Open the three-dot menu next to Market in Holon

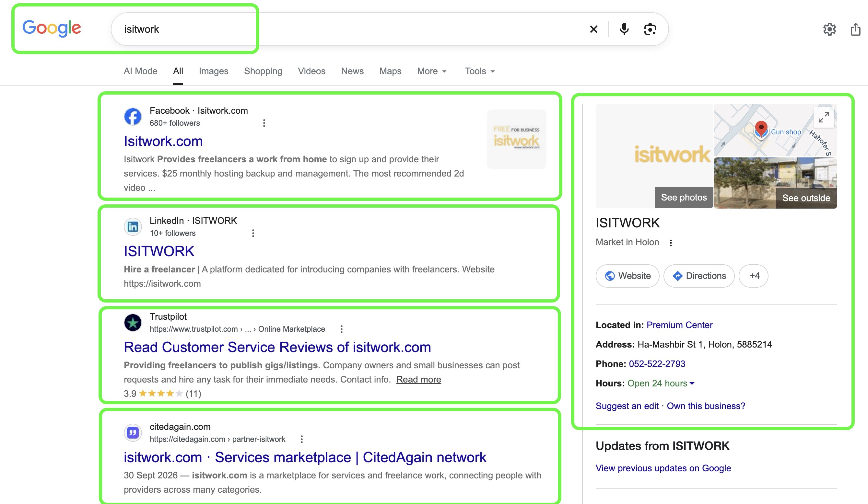(x=671, y=243)
